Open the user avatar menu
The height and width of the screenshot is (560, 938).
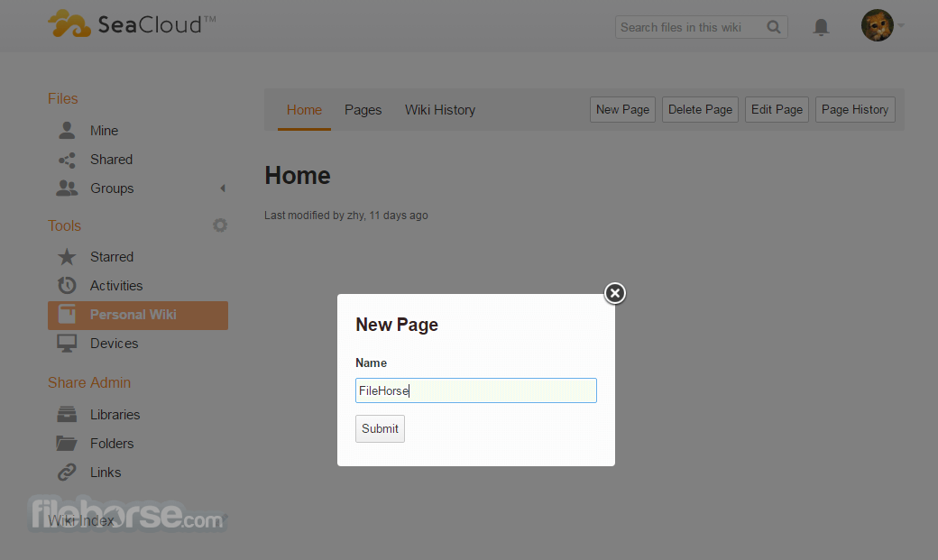pos(877,25)
